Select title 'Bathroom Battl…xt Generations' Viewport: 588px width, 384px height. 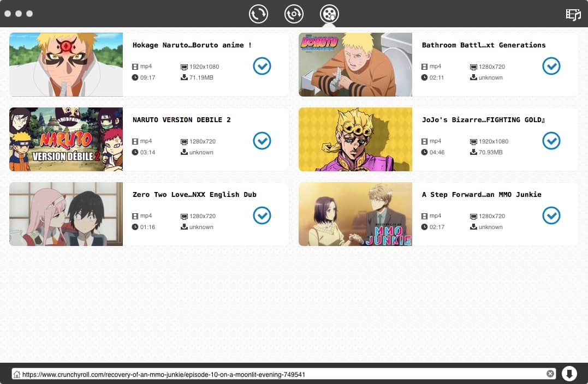coord(484,45)
